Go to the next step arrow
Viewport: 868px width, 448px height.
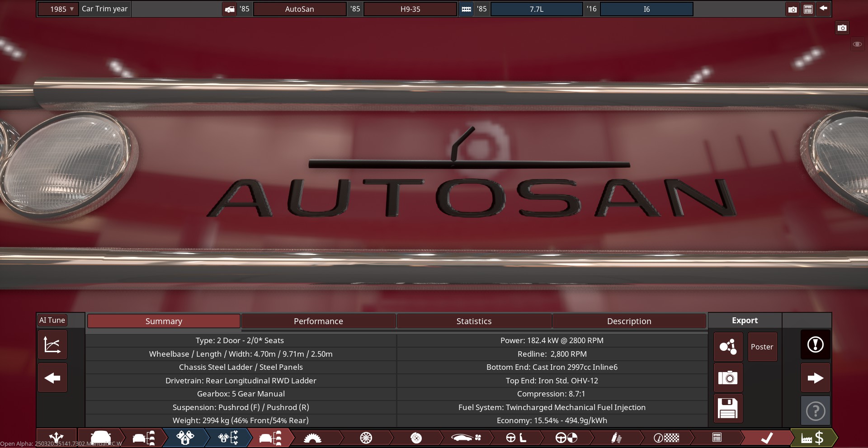coord(816,378)
